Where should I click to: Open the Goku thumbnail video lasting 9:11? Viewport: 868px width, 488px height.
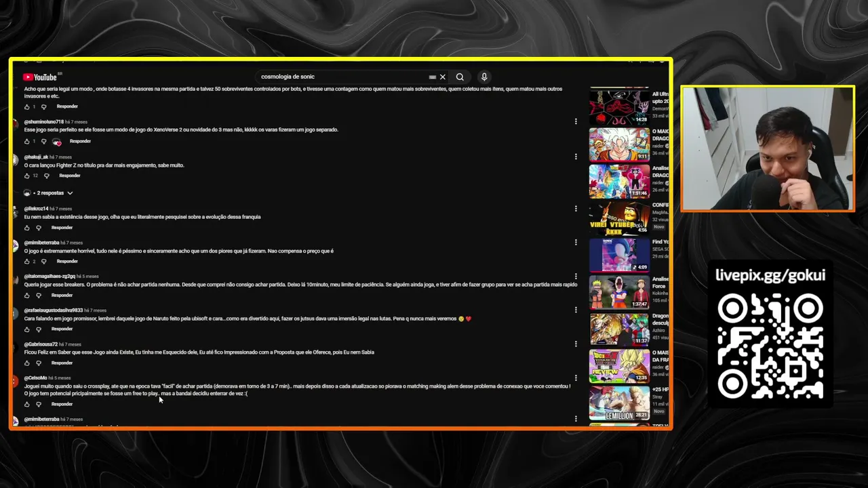tap(619, 144)
